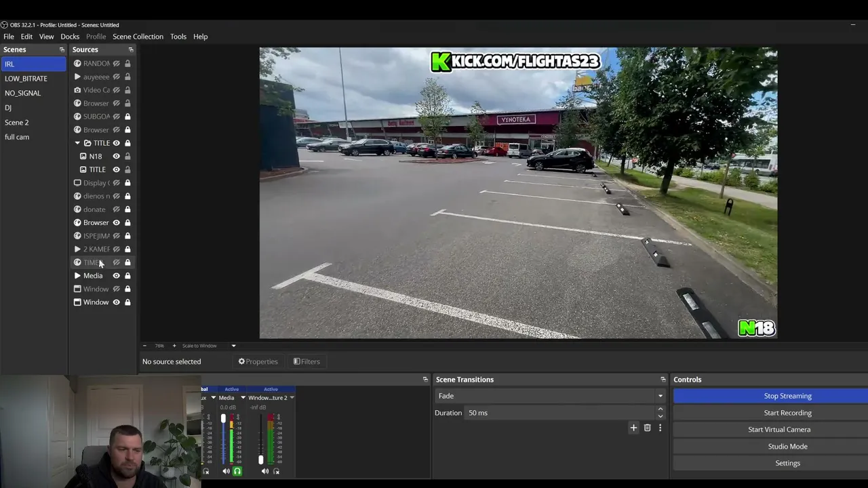Screen dimensions: 868x488
Task: Open the Edit menu
Action: pos(26,37)
